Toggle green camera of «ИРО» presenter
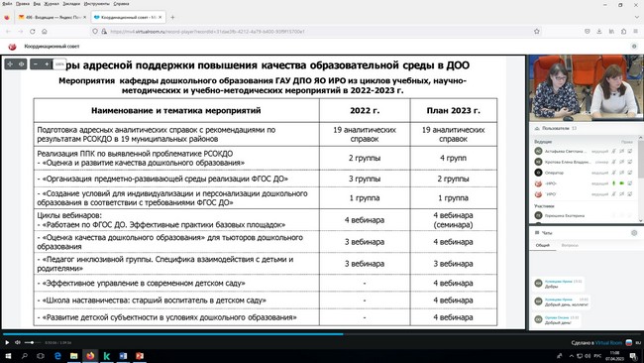The width and height of the screenshot is (644, 363). [x=622, y=183]
